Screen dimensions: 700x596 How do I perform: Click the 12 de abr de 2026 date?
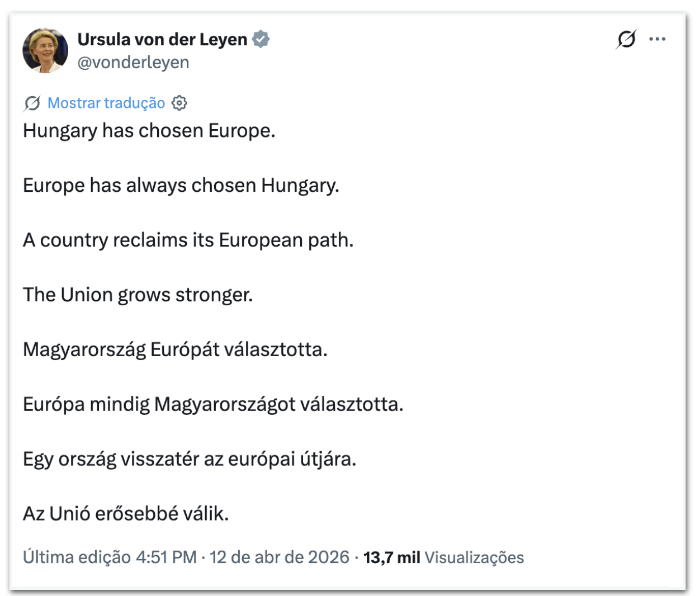[279, 557]
